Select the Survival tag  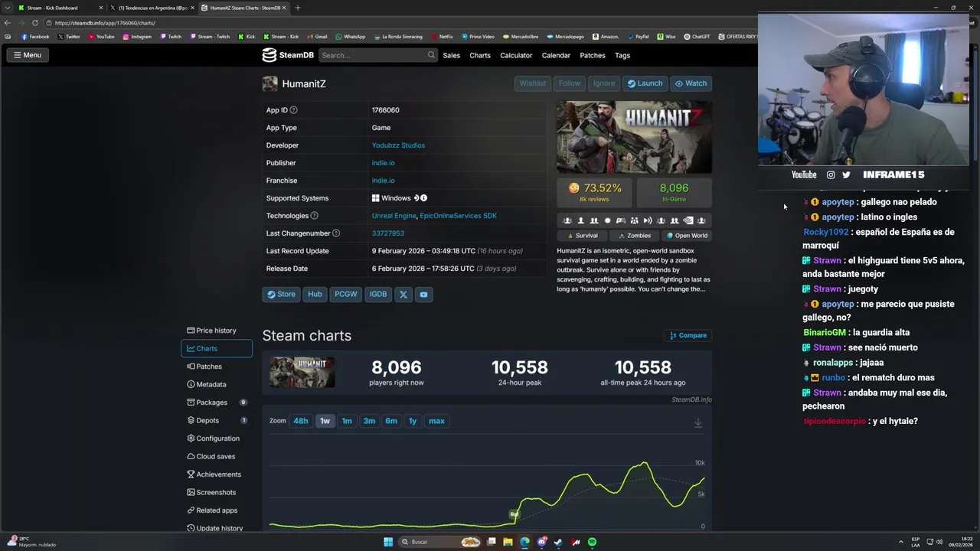point(582,236)
